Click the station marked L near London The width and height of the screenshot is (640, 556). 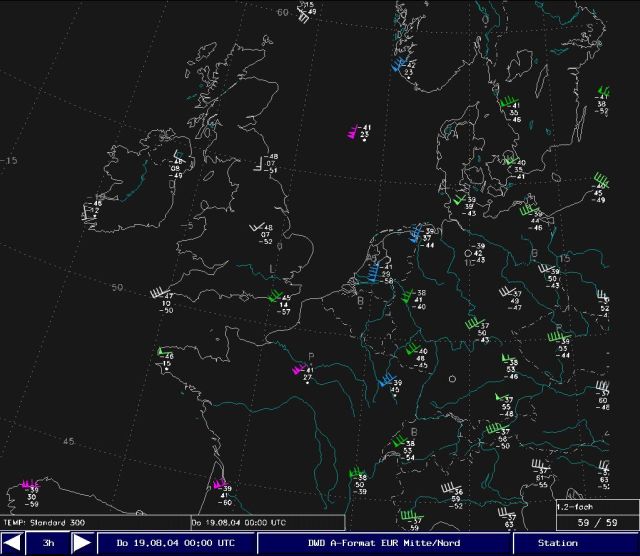(x=272, y=269)
